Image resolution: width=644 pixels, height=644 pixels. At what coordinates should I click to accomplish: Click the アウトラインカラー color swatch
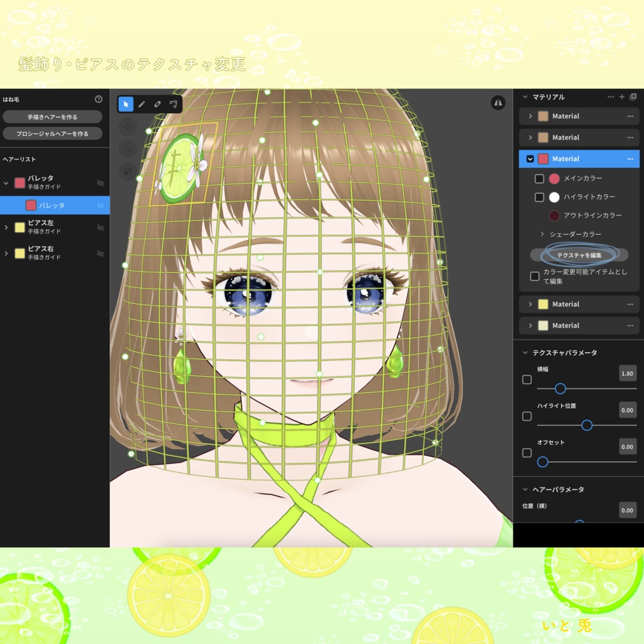(x=554, y=215)
